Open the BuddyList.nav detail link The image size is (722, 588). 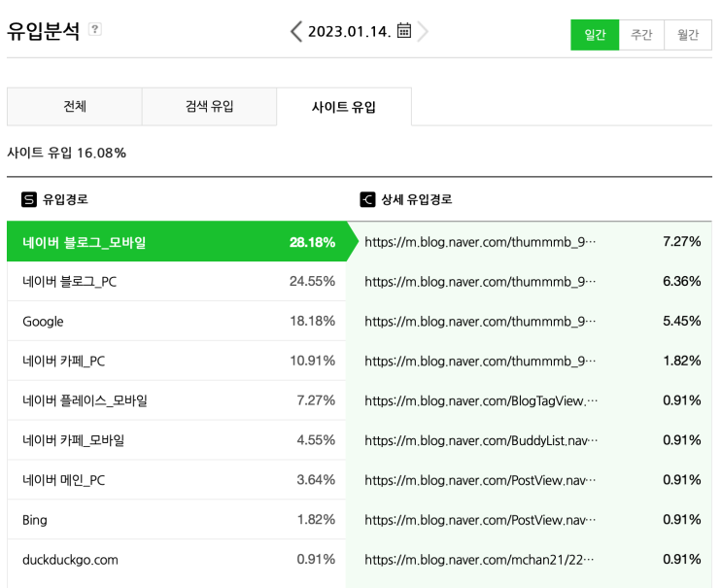[481, 440]
